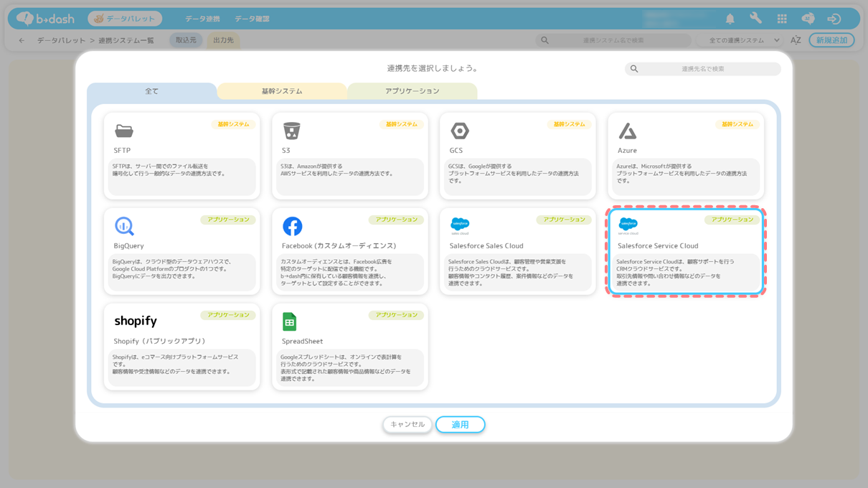868x488 pixels.
Task: Click the 基幹システム badge on GCS card
Action: [570, 124]
